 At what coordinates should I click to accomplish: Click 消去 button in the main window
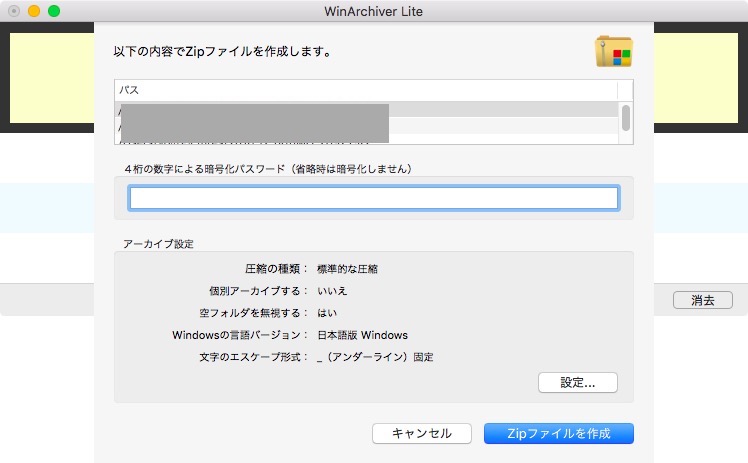pos(703,300)
